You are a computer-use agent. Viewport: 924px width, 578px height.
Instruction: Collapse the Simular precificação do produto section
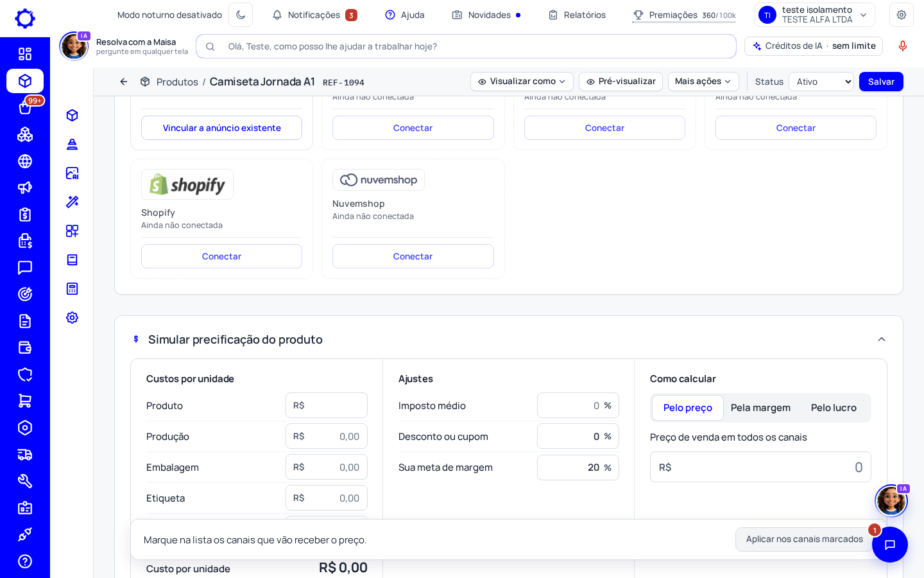(882, 339)
